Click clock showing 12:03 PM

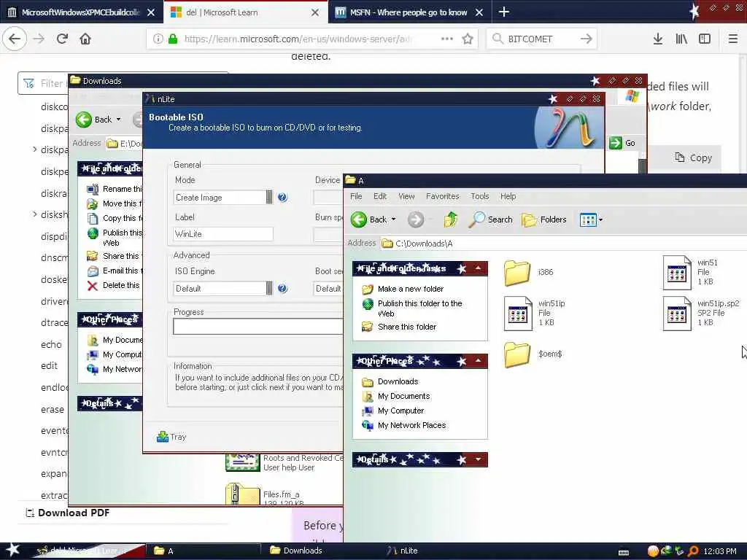[720, 551]
